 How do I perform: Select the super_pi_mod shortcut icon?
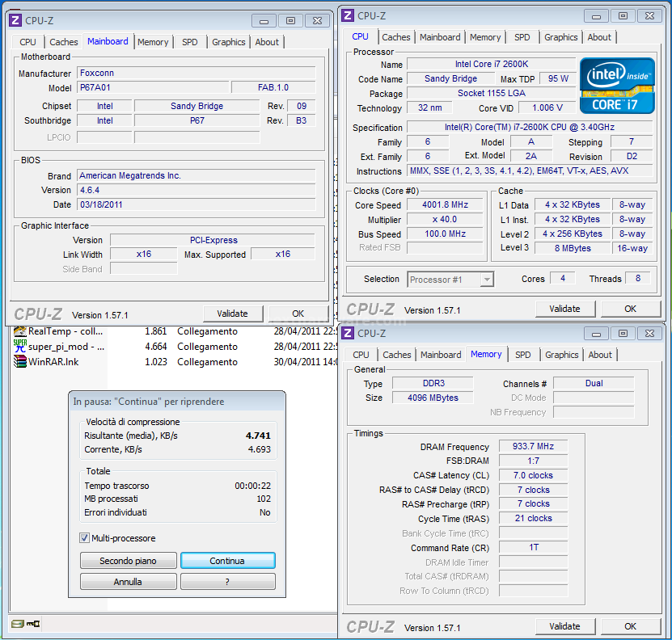[20, 346]
